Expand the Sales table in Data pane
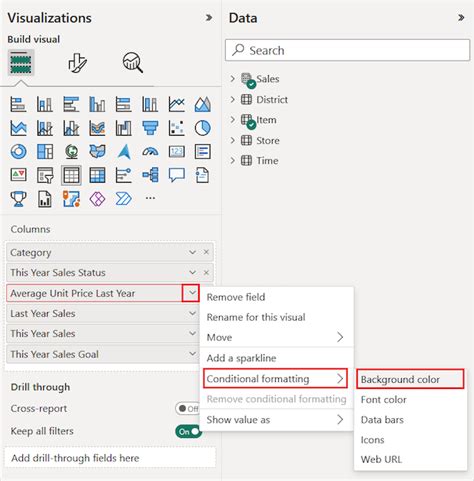The image size is (474, 481). 233,79
